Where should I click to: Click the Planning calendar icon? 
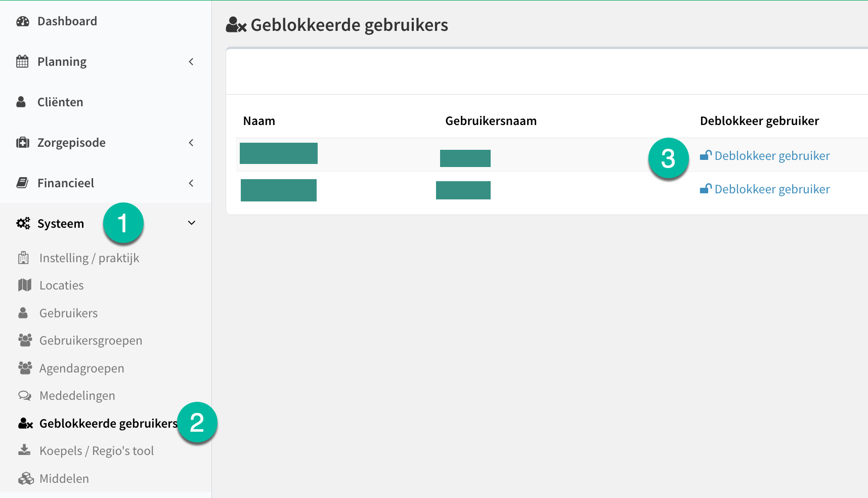(x=22, y=62)
